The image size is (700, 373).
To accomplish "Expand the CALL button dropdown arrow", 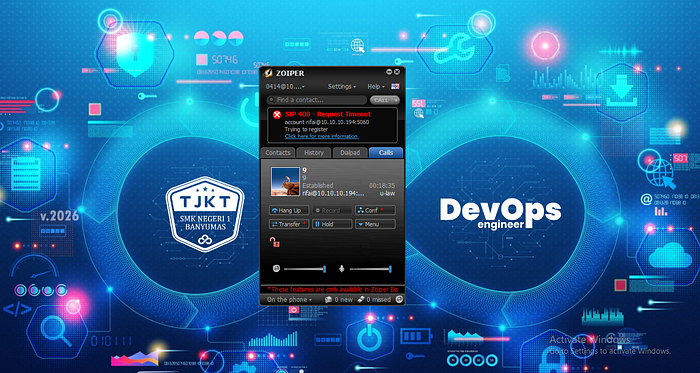I will [x=395, y=100].
